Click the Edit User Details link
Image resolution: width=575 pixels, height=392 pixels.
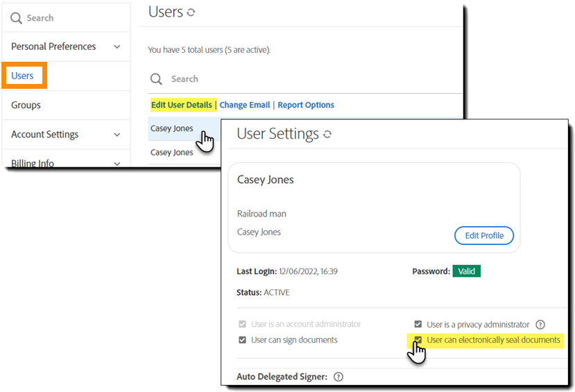[182, 105]
